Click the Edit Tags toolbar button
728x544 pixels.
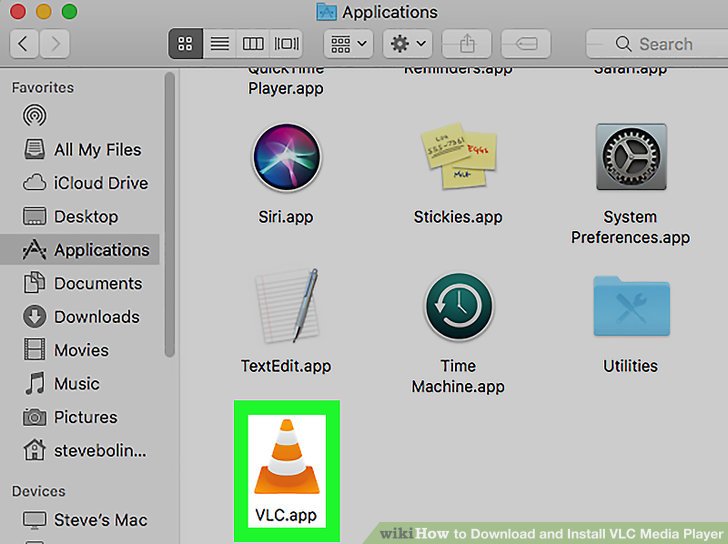click(526, 44)
